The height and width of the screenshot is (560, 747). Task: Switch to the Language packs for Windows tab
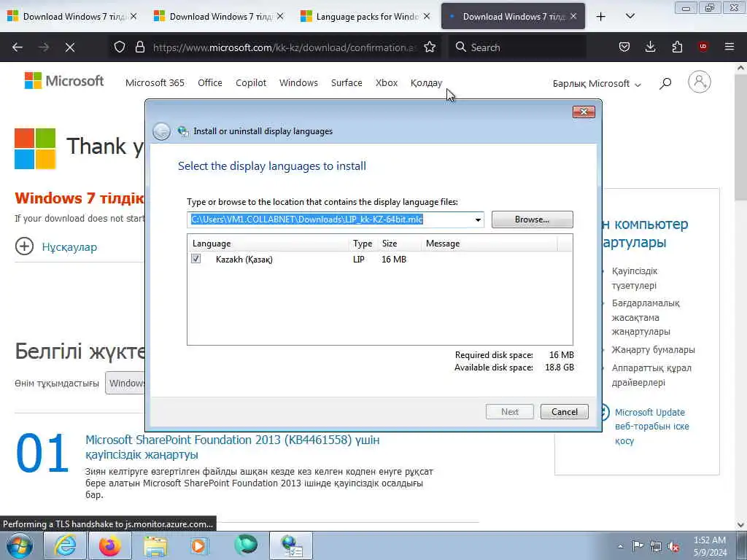click(x=366, y=17)
